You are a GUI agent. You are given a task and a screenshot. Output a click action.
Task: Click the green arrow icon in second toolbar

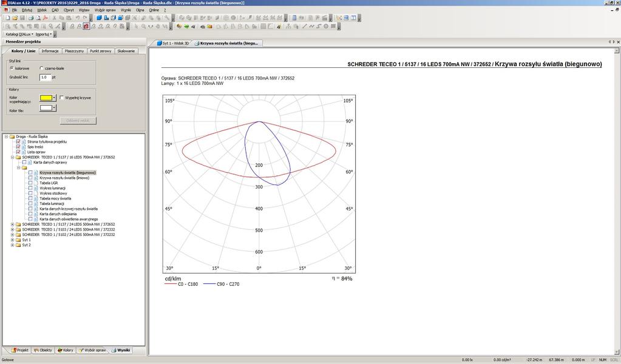pos(186,27)
